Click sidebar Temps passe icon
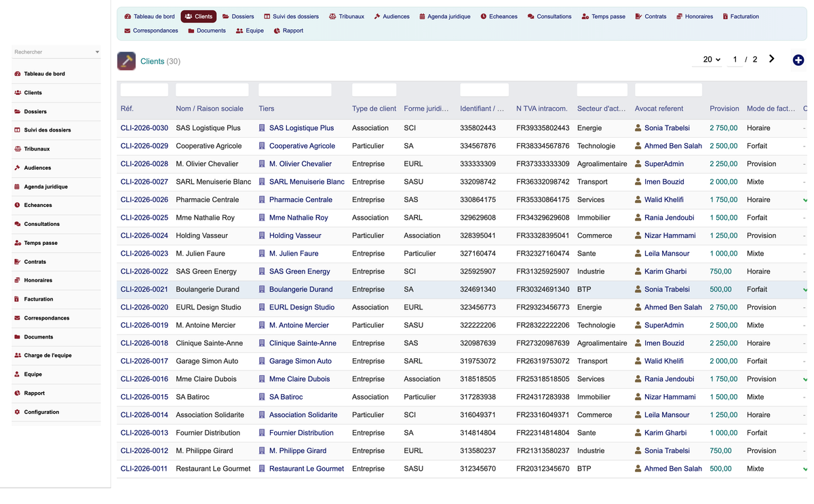Screen dimensions: 814x504 point(18,243)
